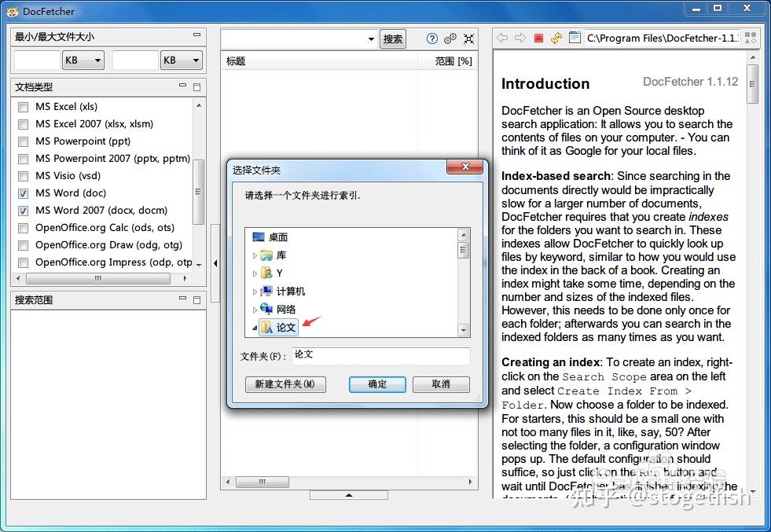Click the text-view document icon in preview toolbar
This screenshot has height=532, width=771.
pos(576,37)
